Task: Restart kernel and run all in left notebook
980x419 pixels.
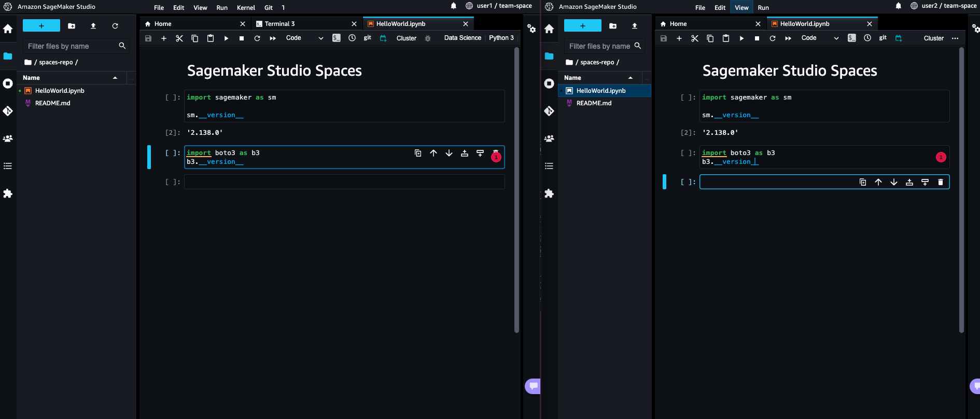Action: pyautogui.click(x=273, y=38)
